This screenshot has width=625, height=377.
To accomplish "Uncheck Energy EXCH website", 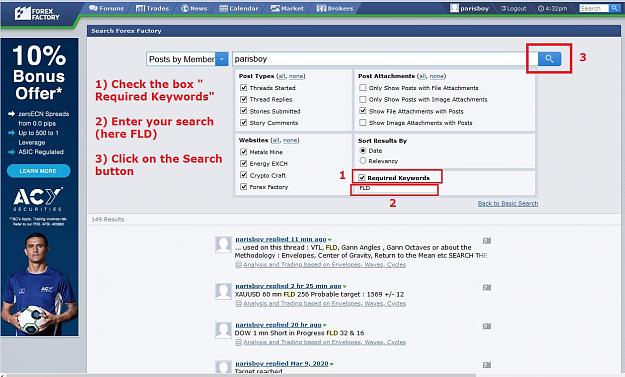I will point(244,163).
